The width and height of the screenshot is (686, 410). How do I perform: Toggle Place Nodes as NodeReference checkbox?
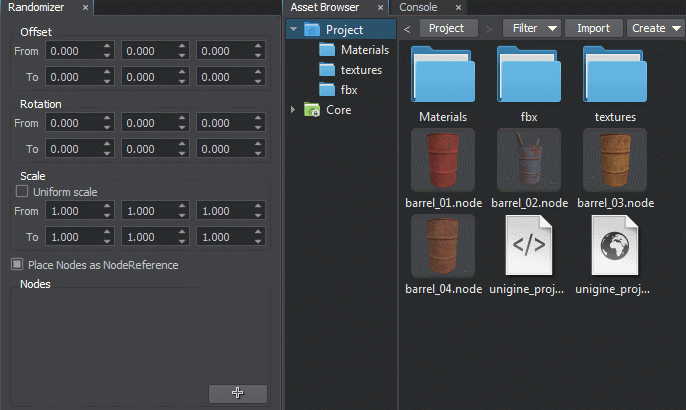point(17,265)
